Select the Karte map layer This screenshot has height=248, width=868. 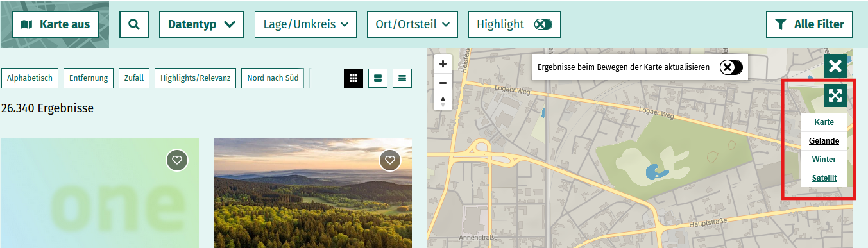824,122
